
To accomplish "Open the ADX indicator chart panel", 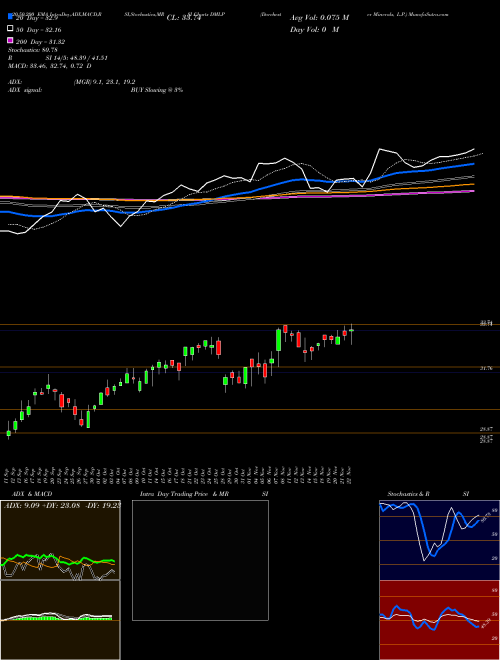I will coord(60,540).
